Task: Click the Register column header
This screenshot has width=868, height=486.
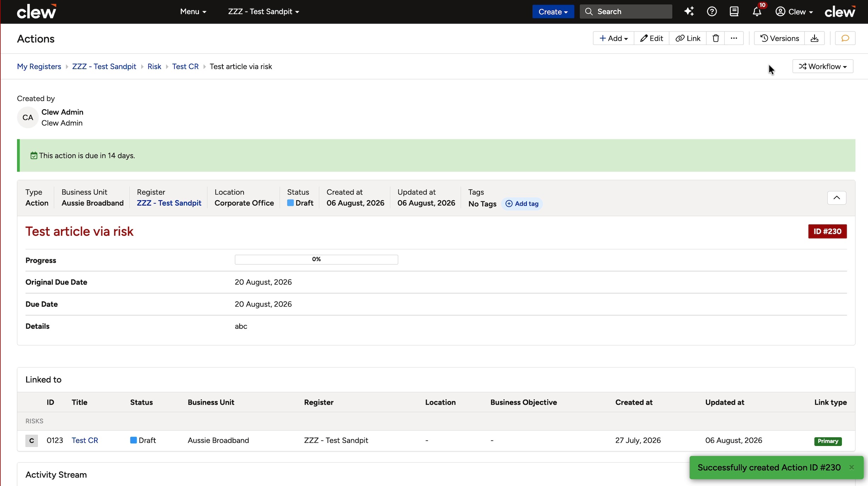Action: tap(319, 402)
